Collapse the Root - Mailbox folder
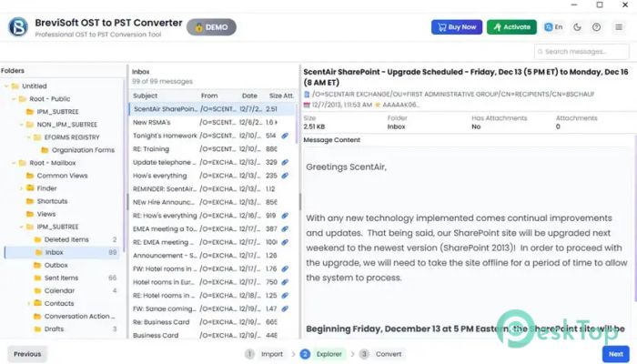The height and width of the screenshot is (364, 637). [x=14, y=163]
